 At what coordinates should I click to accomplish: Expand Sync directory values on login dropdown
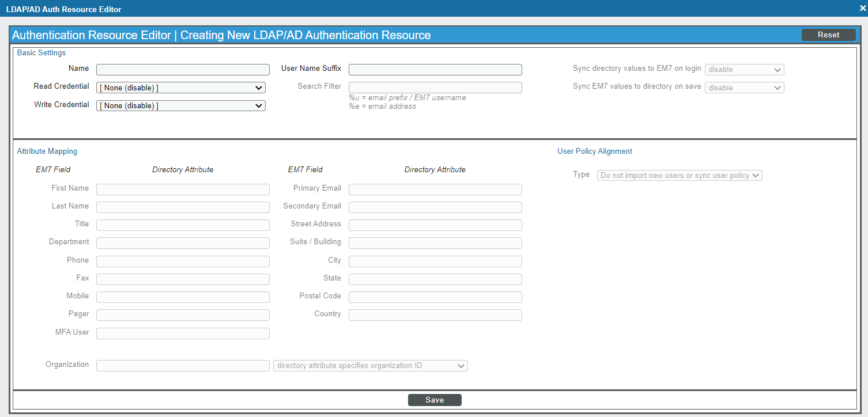[744, 70]
